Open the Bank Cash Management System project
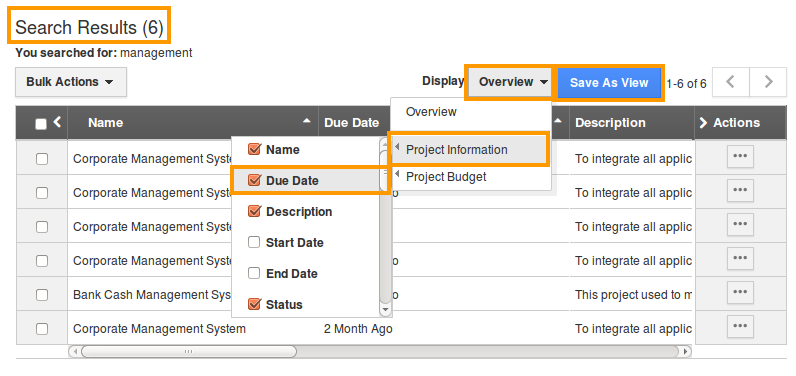This screenshot has height=376, width=796. pyautogui.click(x=153, y=295)
